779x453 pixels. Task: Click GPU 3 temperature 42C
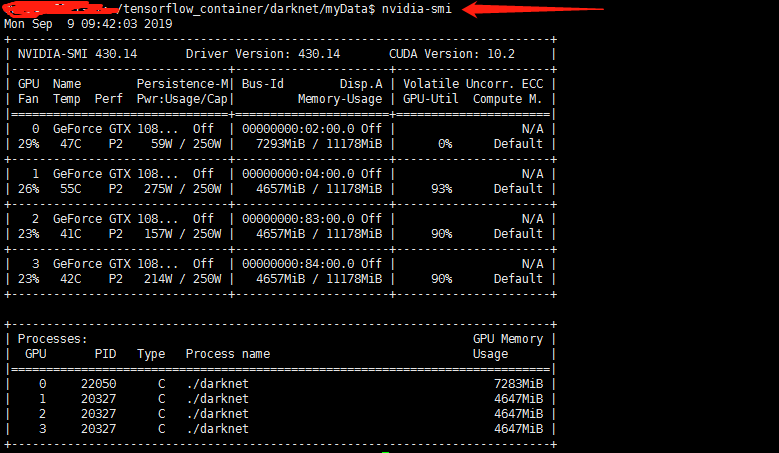tap(71, 279)
